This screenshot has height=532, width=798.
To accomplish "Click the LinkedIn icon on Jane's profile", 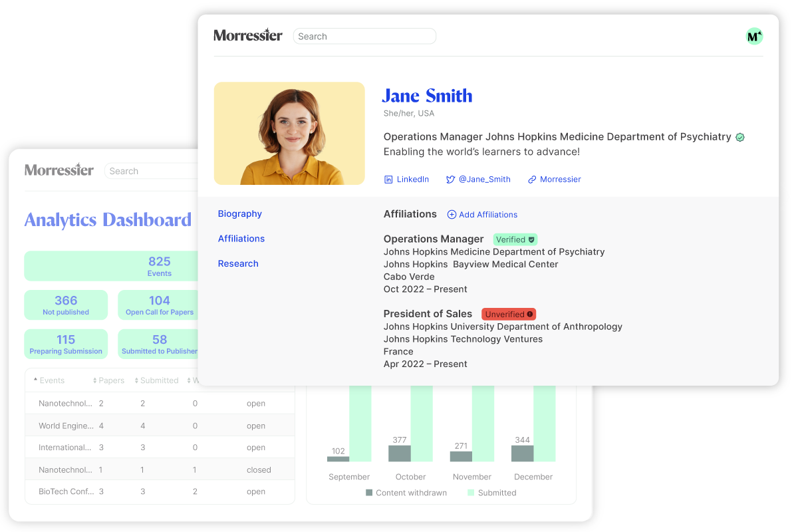I will click(388, 180).
